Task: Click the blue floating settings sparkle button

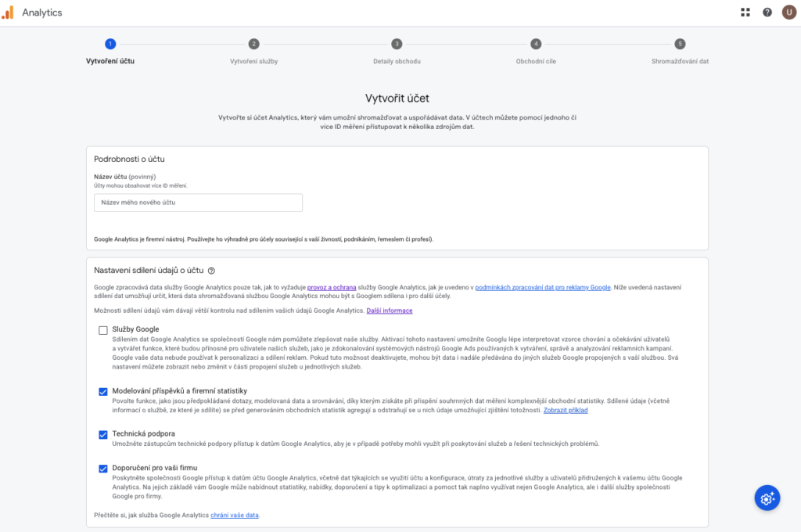Action: pos(767,498)
